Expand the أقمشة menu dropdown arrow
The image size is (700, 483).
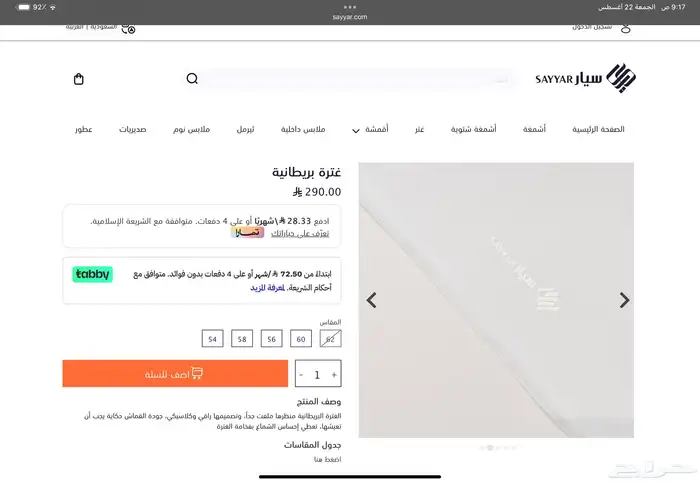point(356,131)
